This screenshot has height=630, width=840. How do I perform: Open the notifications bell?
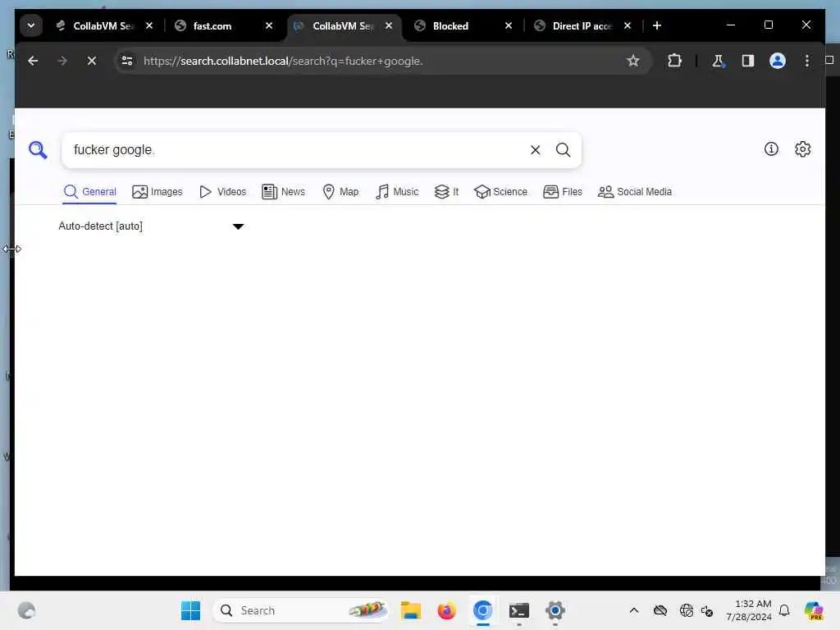click(784, 610)
